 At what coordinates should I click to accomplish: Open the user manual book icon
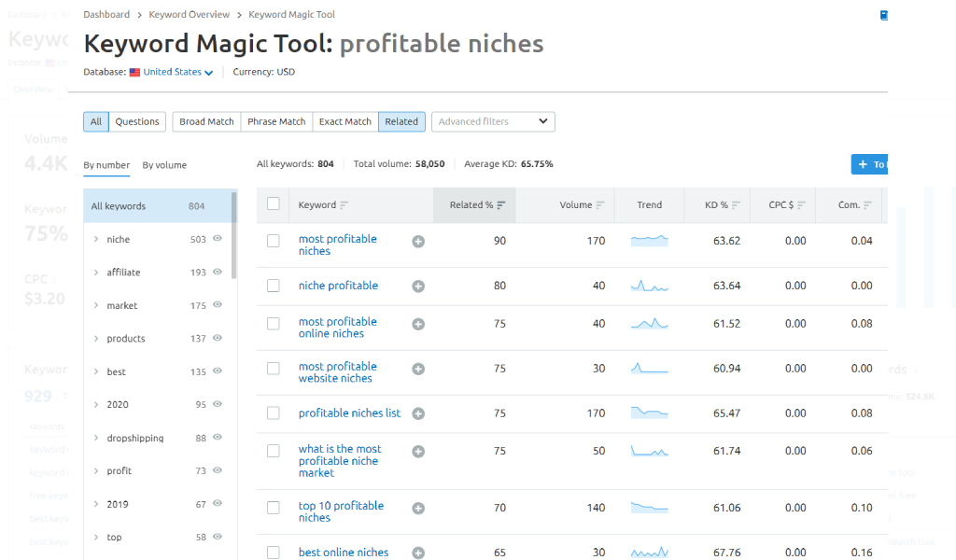[x=884, y=15]
